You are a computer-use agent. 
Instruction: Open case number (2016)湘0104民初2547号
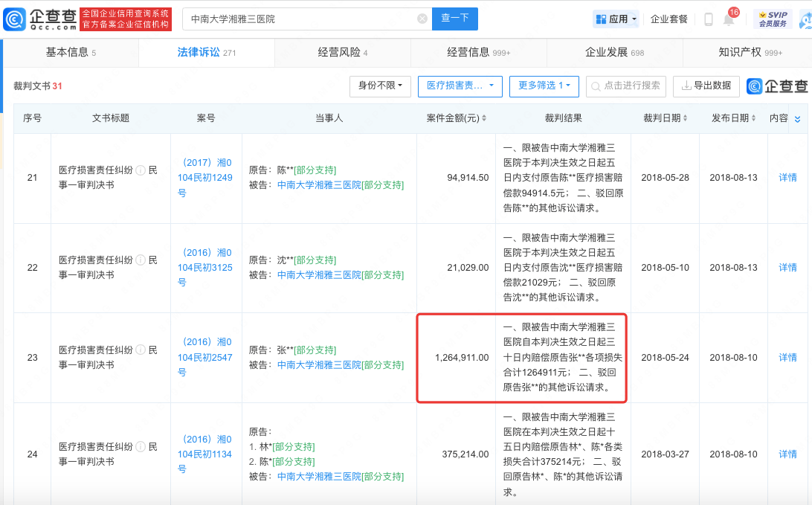point(205,358)
